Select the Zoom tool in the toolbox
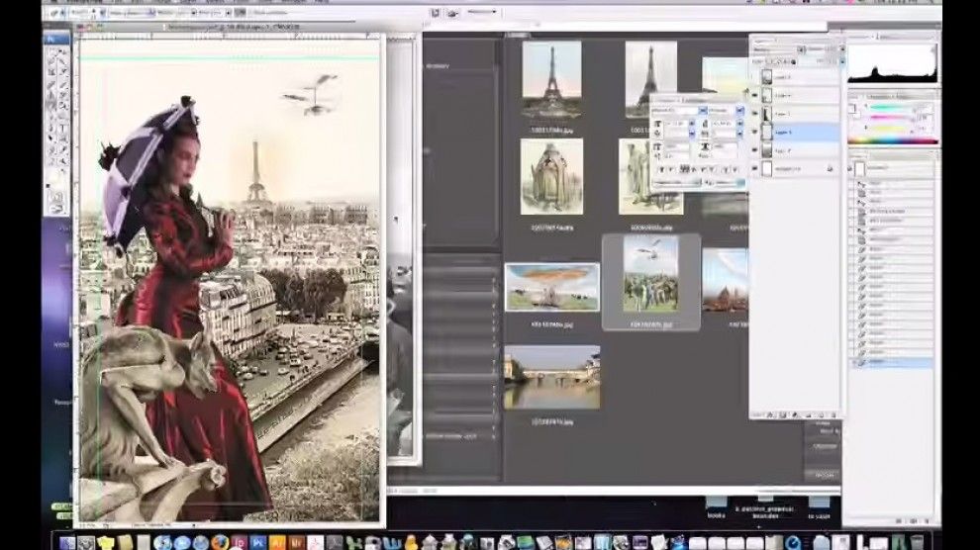The height and width of the screenshot is (550, 980). 62,162
